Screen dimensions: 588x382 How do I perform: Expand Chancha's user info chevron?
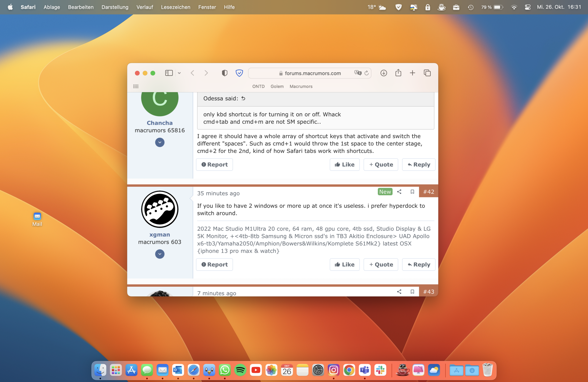click(160, 142)
